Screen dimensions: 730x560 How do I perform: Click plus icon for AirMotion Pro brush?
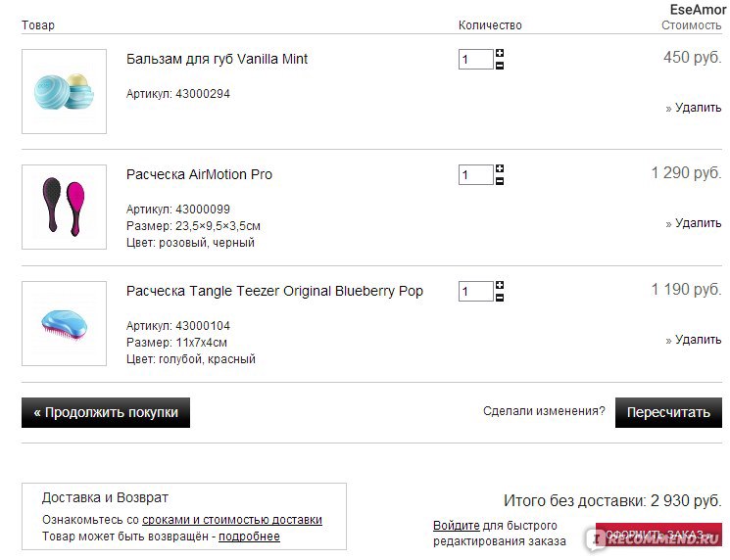pyautogui.click(x=500, y=168)
